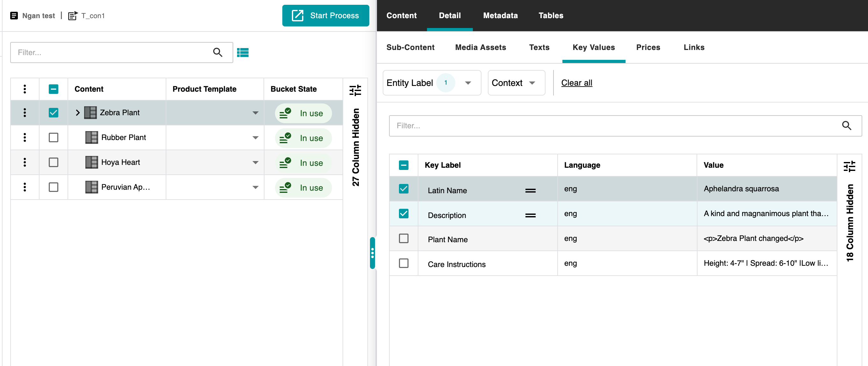
Task: Check the Care Instructions checkbox
Action: click(x=404, y=263)
